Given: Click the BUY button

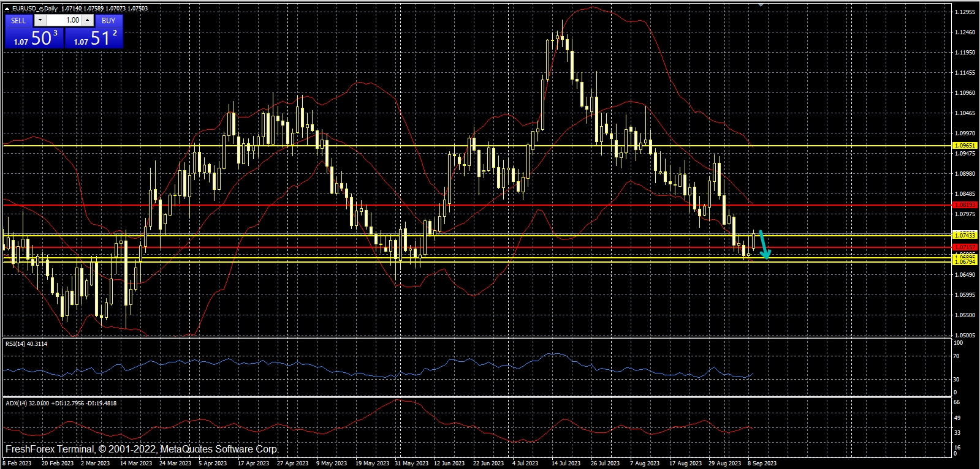Looking at the screenshot, I should click(x=108, y=20).
